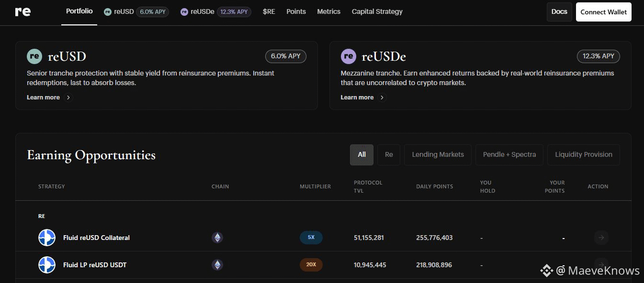Click the RE group label in the table
This screenshot has width=644, height=283.
(x=42, y=216)
